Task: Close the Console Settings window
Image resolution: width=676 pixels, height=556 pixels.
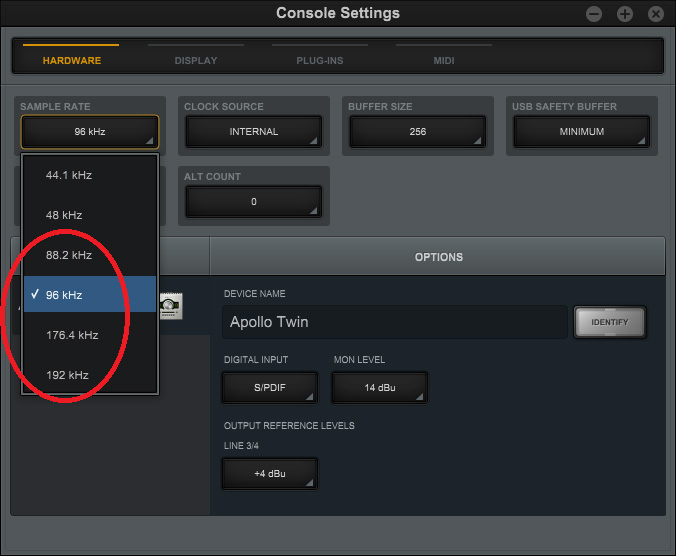Action: (x=656, y=14)
